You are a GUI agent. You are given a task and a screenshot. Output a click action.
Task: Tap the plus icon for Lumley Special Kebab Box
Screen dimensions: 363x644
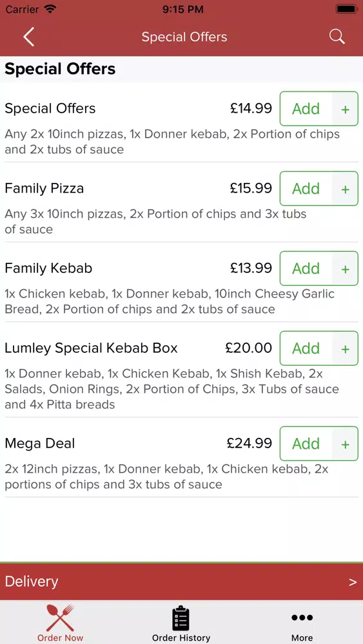coord(346,348)
